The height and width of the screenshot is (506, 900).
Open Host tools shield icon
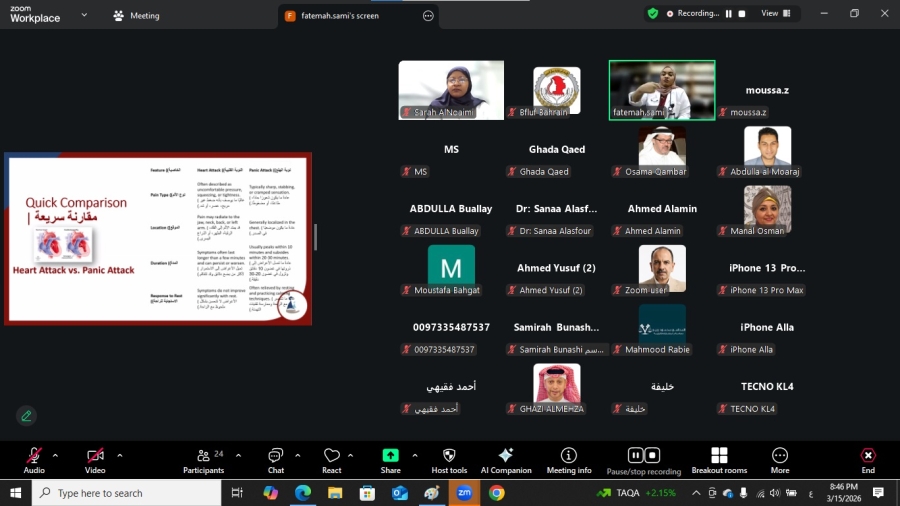click(x=449, y=456)
